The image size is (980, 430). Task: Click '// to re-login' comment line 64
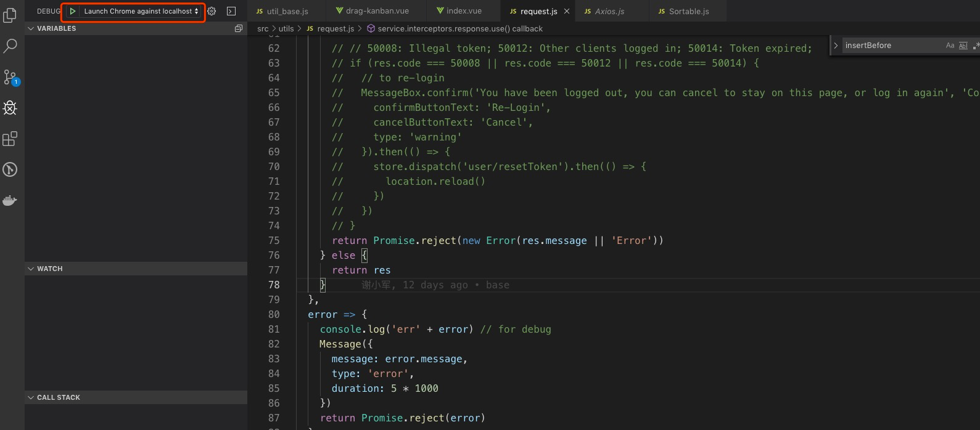[x=403, y=78]
